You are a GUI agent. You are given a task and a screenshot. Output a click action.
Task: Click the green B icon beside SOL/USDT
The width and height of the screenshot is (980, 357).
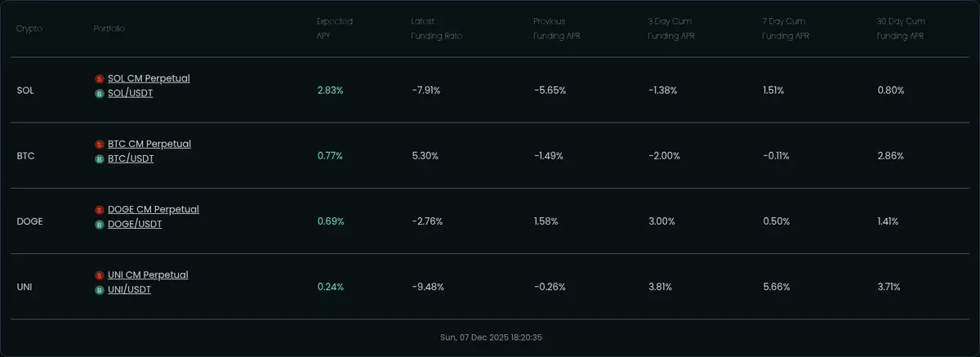coord(100,93)
